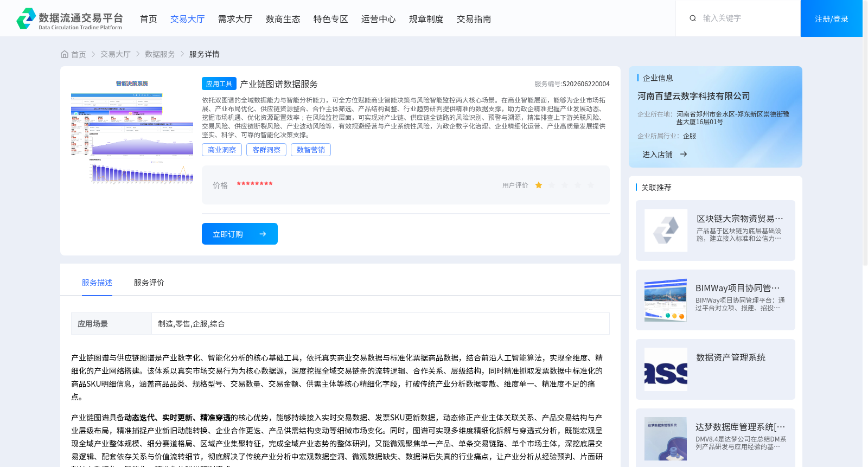Image resolution: width=868 pixels, height=467 pixels.
Task: Go to 数据服务 breadcrumb link
Action: (159, 54)
